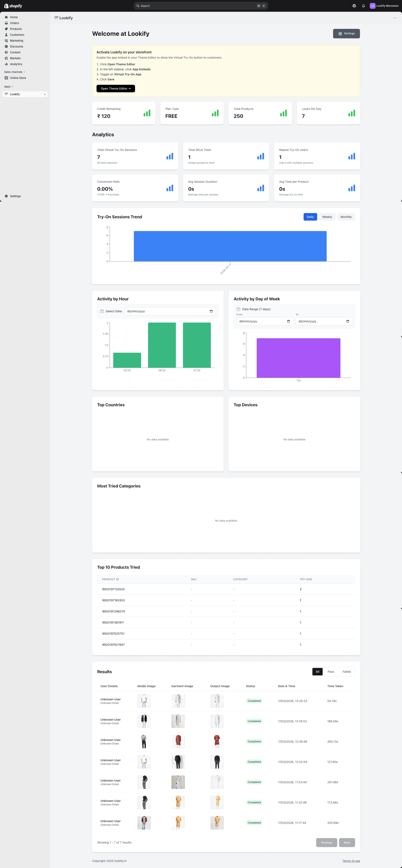The height and width of the screenshot is (868, 402).
Task: Open Select Date picker for Activity by Hour
Action: click(170, 311)
